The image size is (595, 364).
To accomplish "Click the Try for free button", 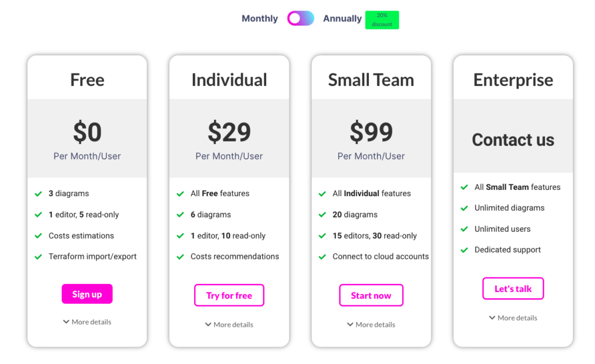I will click(229, 295).
